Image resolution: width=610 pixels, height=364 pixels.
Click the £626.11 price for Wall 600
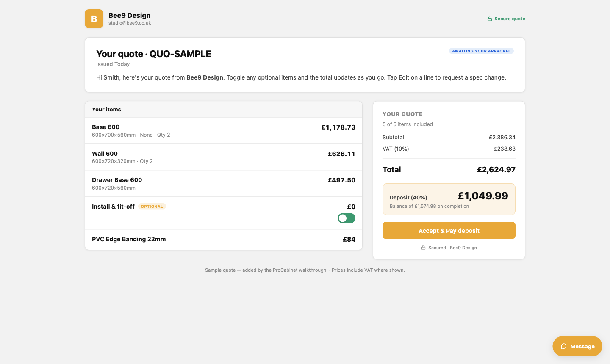(x=341, y=154)
